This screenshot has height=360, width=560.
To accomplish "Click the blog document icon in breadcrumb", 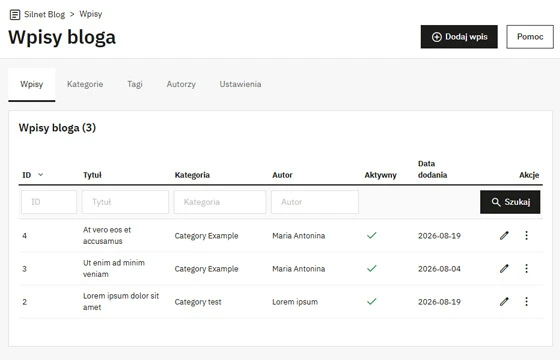I will (15, 15).
